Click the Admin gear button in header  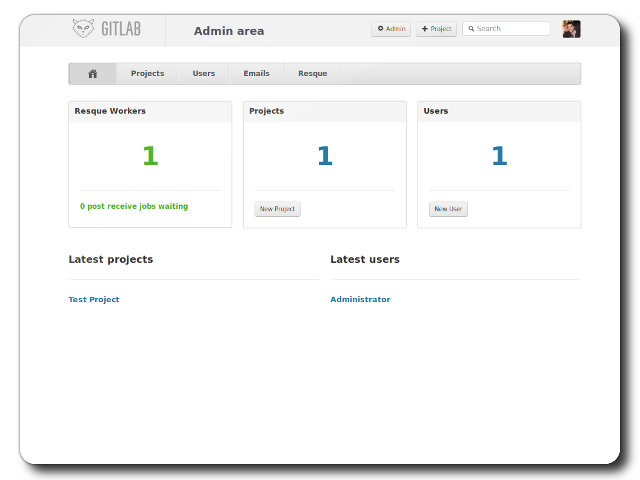[x=391, y=29]
